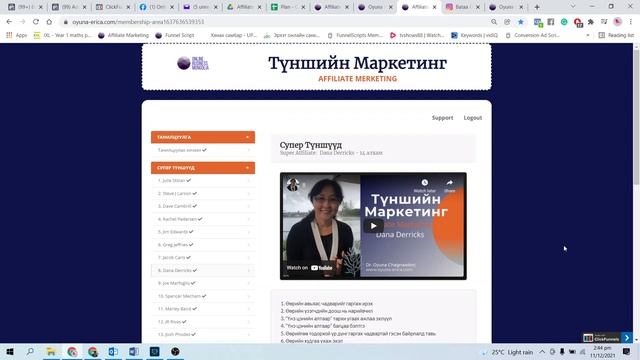
Task: Click the channel avatar on the video
Action: pos(293,185)
